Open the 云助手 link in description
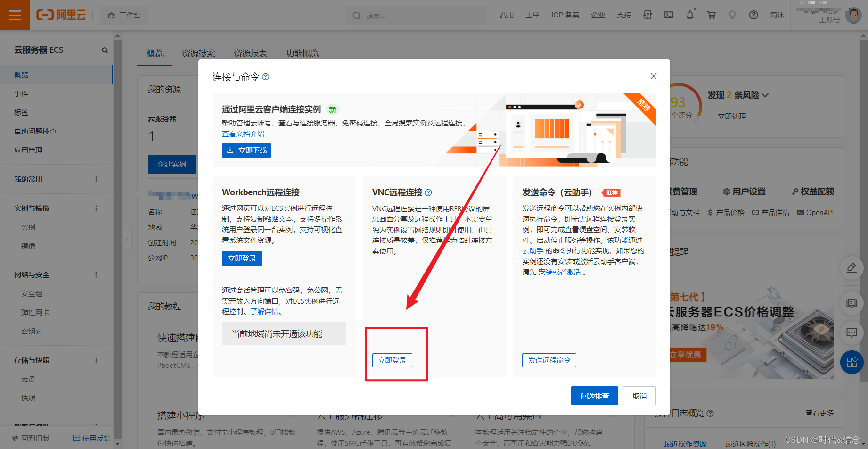This screenshot has width=868, height=449. [x=533, y=251]
